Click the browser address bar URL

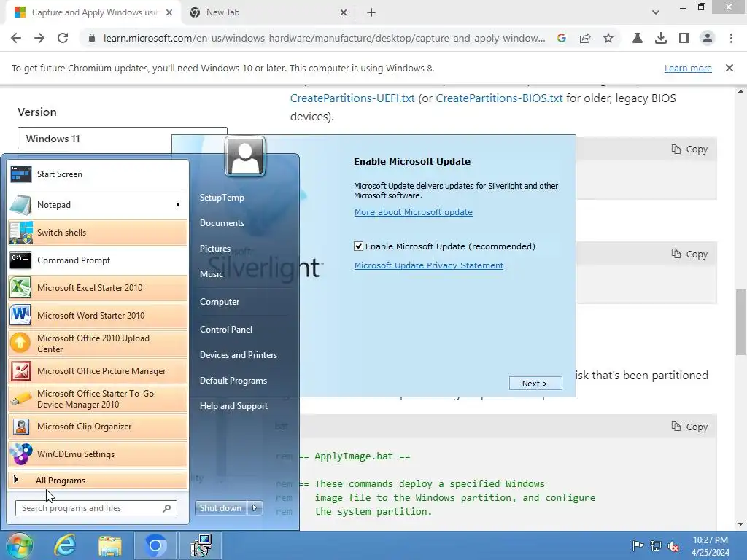pyautogui.click(x=325, y=38)
